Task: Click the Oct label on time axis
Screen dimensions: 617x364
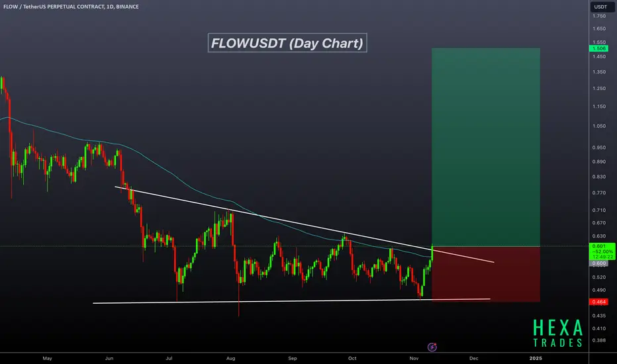Action: click(x=352, y=358)
